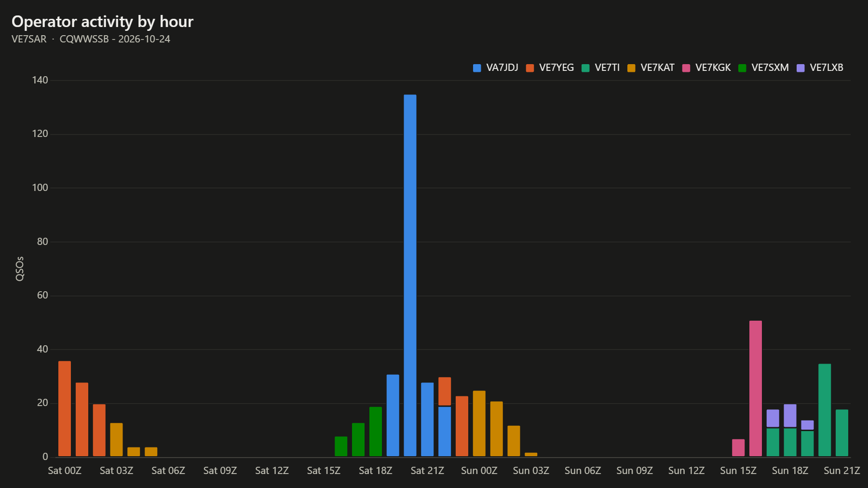Click the gold bar above Sun 00Z

[479, 423]
